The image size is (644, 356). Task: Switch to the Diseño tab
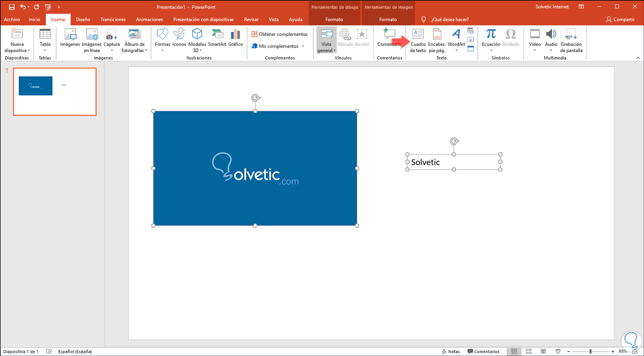(x=83, y=19)
